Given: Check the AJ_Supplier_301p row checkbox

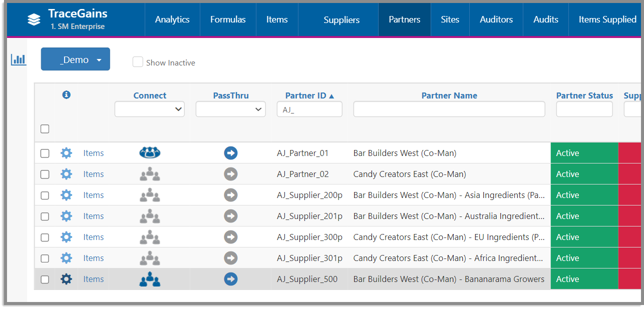Looking at the screenshot, I should [x=45, y=258].
